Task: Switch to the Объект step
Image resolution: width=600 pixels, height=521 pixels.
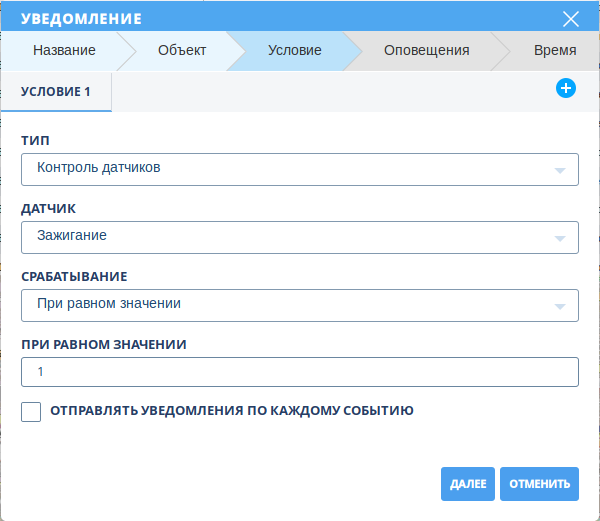Action: 182,50
